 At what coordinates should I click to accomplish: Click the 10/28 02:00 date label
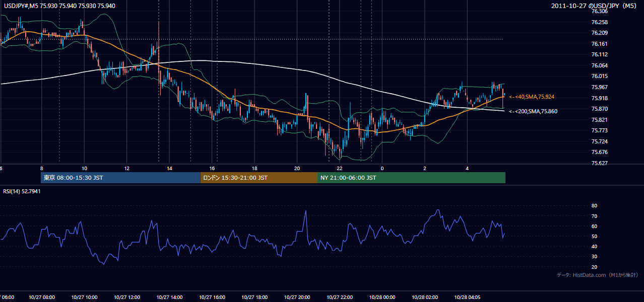(425, 297)
